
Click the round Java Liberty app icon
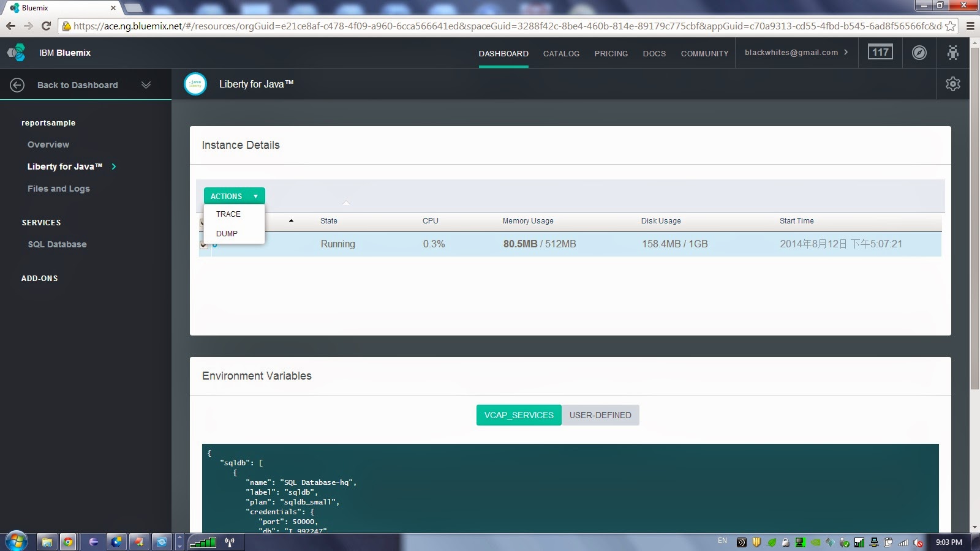pos(195,84)
